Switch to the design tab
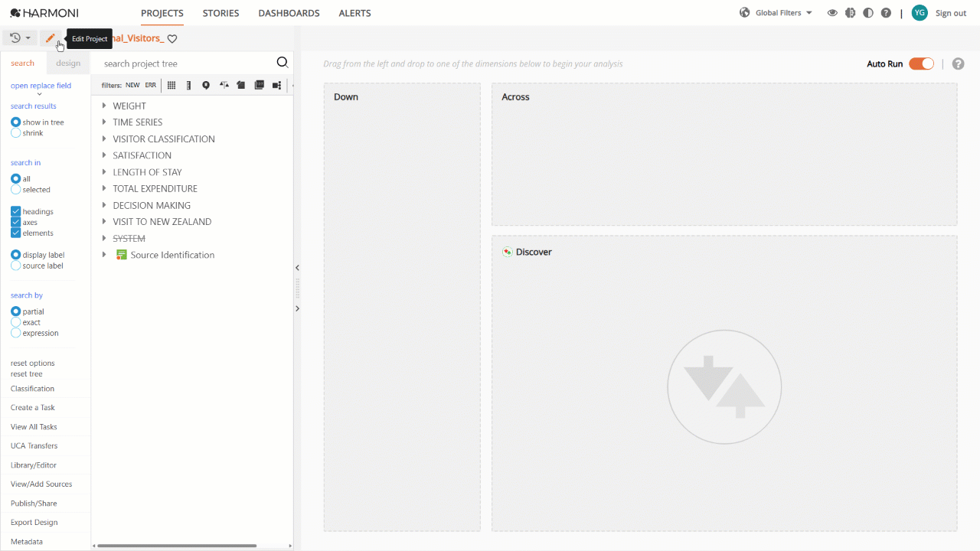The width and height of the screenshot is (980, 551). 68,63
